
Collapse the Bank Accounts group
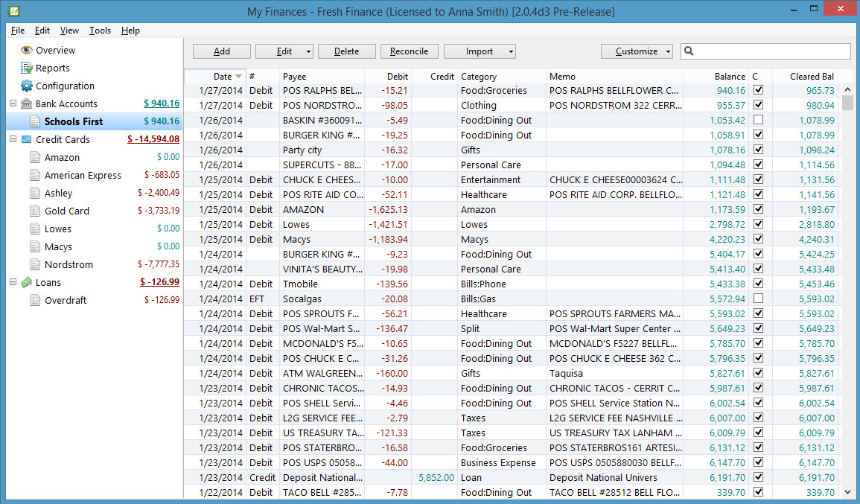tap(13, 103)
